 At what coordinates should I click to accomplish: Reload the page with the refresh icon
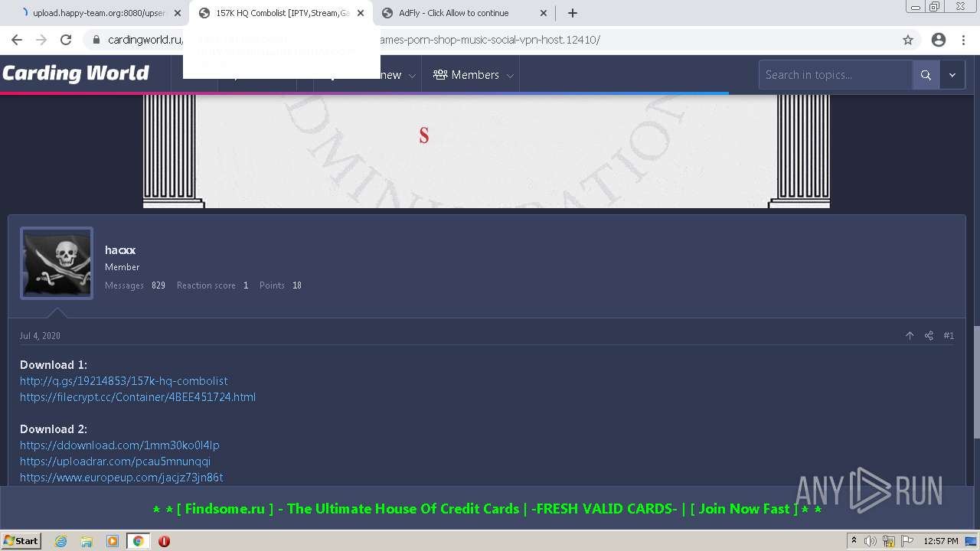(x=66, y=40)
